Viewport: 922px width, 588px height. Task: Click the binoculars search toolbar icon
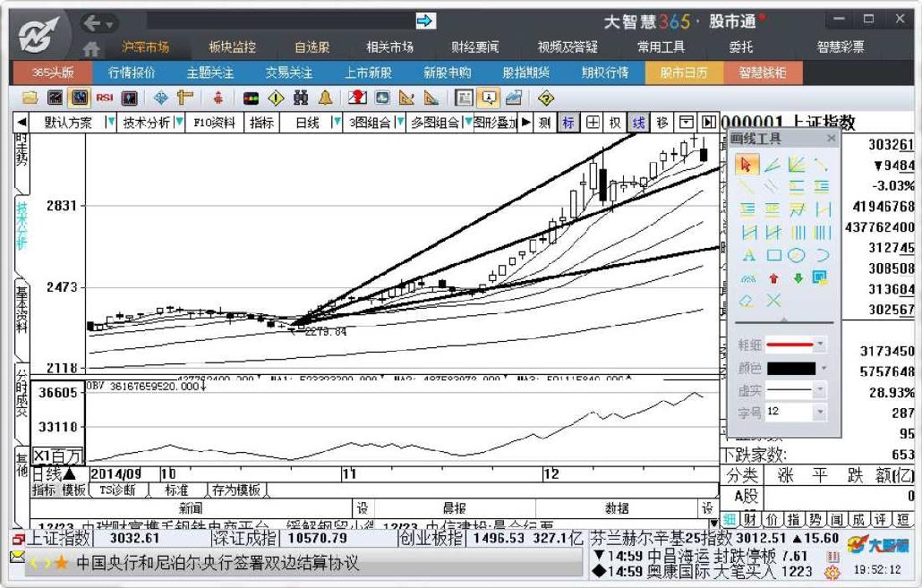301,98
